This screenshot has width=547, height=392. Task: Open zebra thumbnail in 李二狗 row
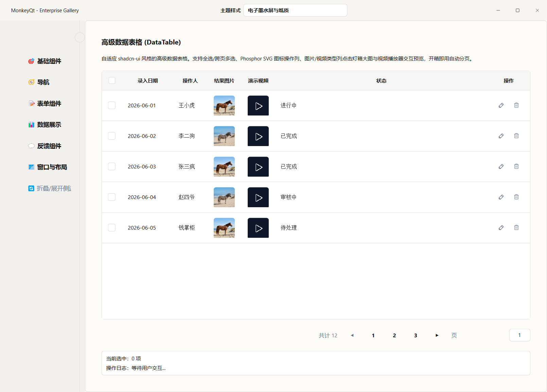(224, 136)
